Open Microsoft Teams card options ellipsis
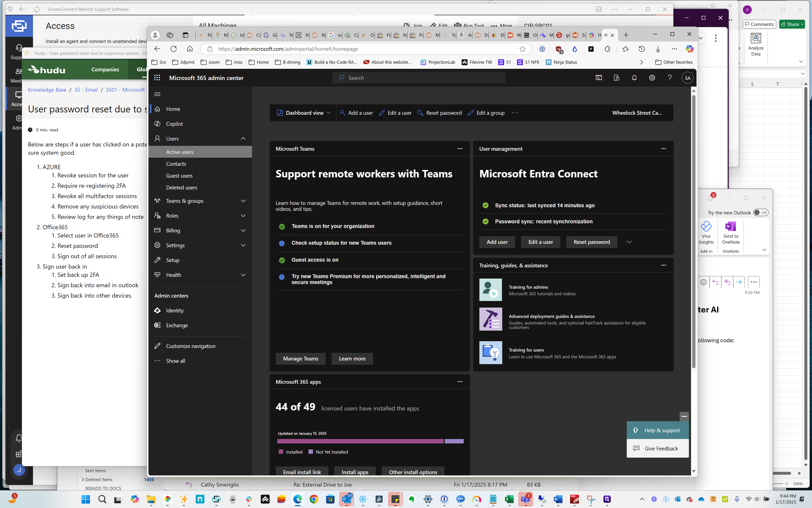 (x=460, y=149)
